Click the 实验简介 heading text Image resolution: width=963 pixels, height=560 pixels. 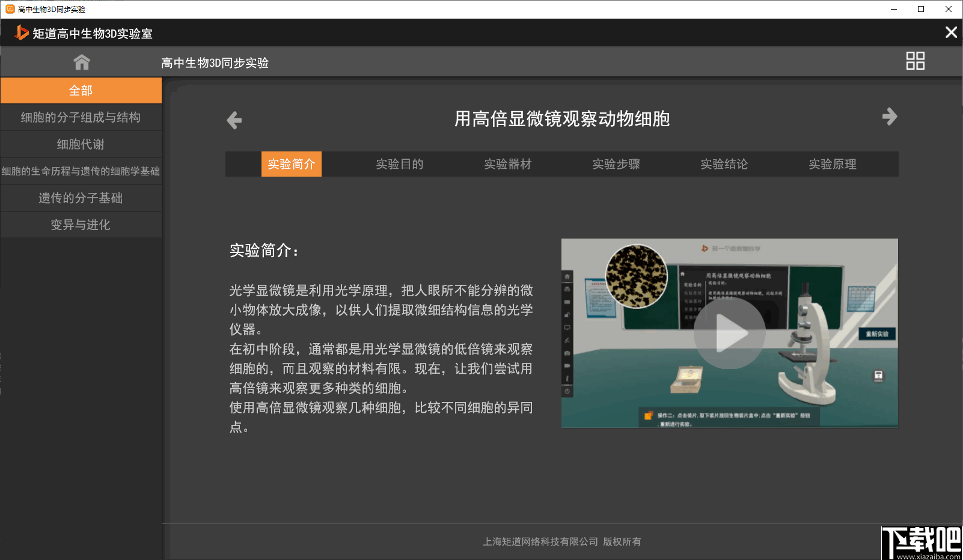264,251
